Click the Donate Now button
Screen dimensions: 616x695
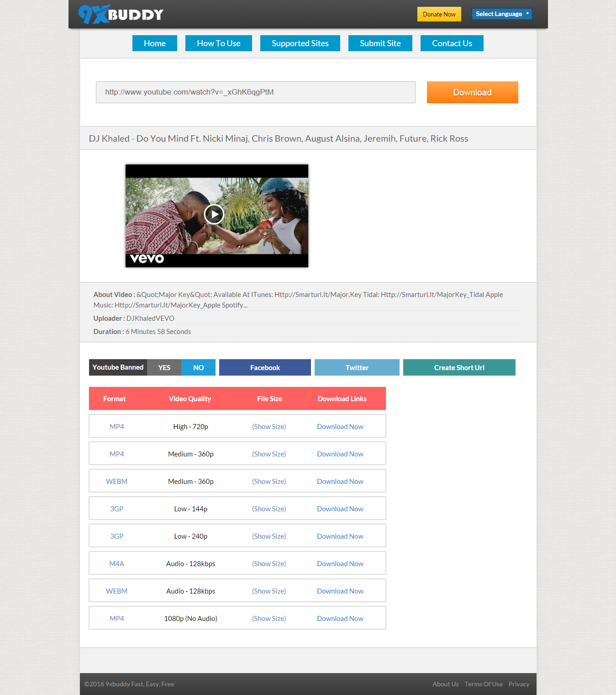[x=439, y=14]
